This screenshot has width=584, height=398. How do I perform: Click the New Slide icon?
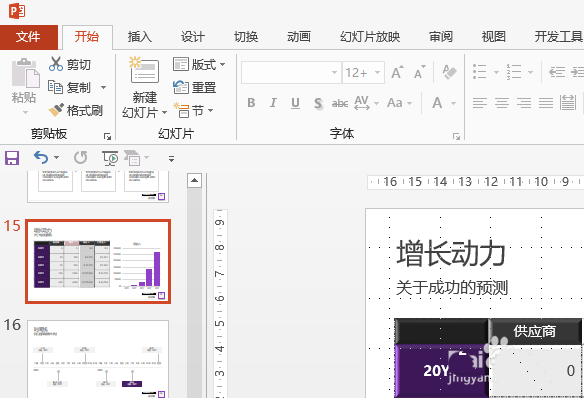coord(144,70)
